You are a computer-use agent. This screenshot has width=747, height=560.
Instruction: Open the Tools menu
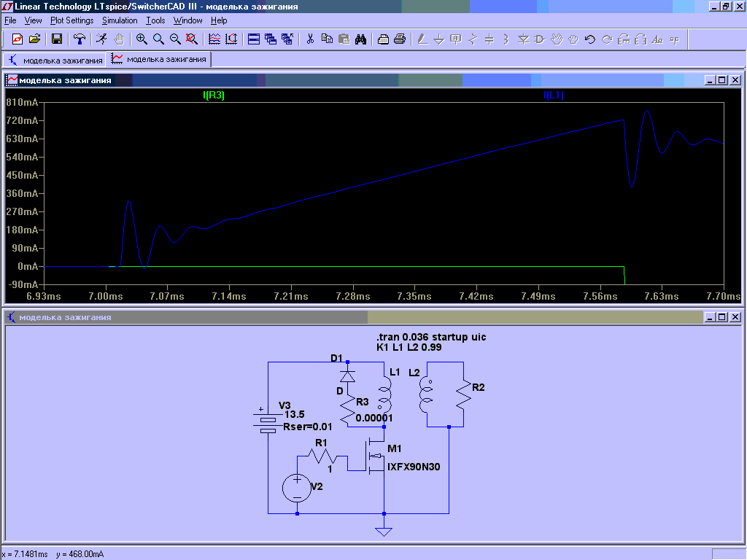pos(155,20)
